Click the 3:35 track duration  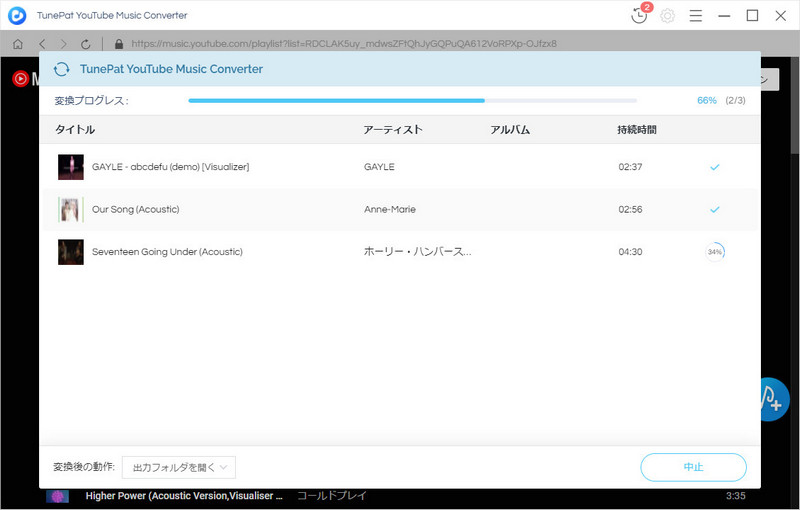tap(735, 496)
